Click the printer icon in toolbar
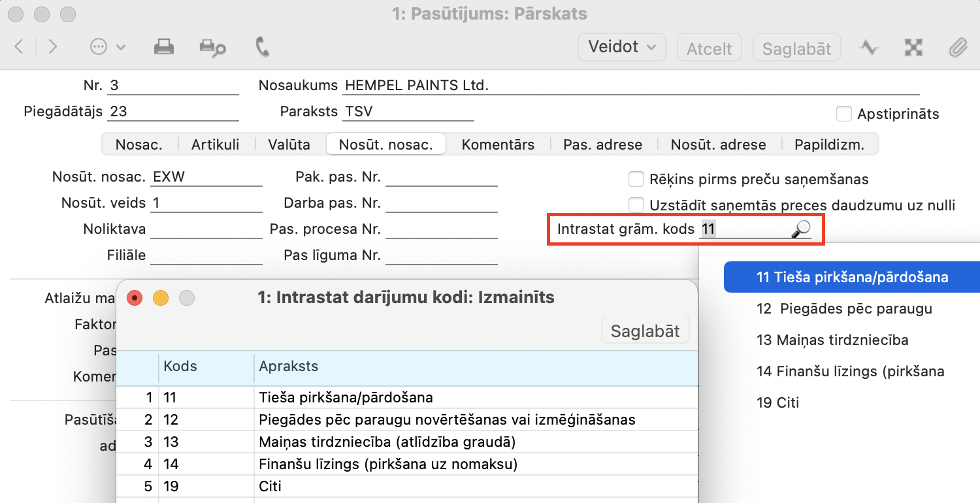 (163, 47)
